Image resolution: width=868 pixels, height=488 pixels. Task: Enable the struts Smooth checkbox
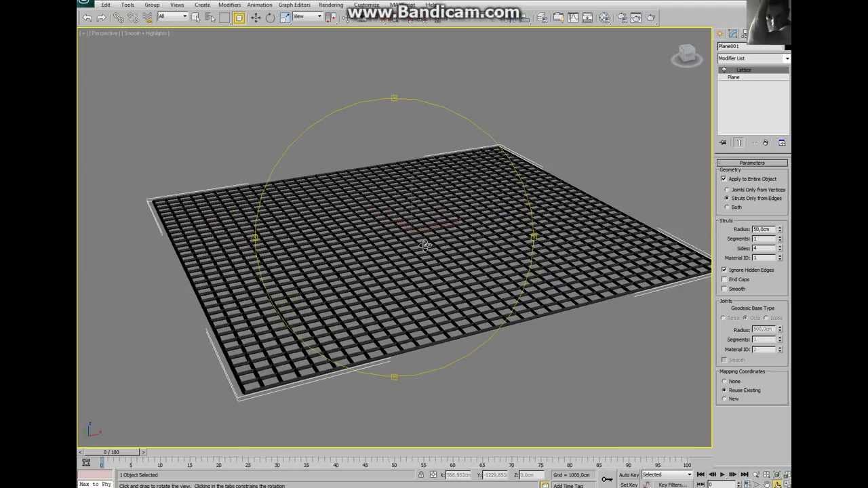[x=724, y=289]
